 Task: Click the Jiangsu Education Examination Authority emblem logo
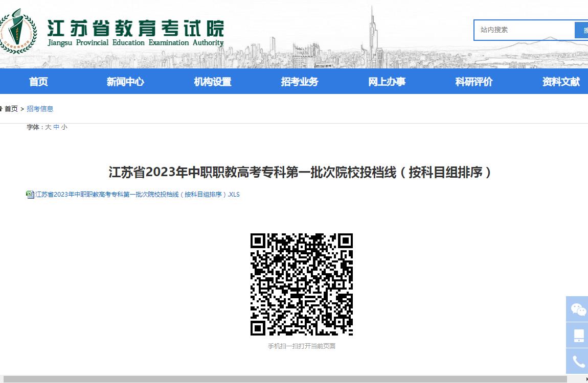pos(17,32)
